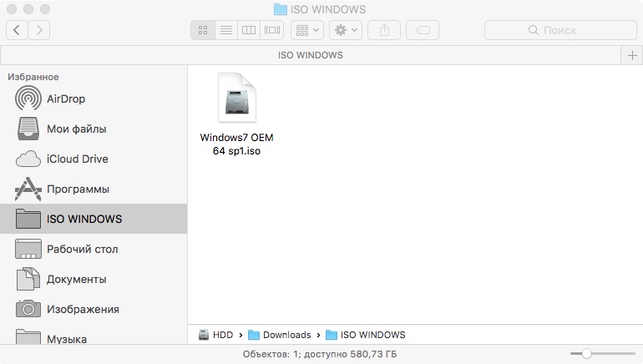Viewport: 643px width, 364px height.
Task: Open the item arrangement dropdown
Action: 307,30
